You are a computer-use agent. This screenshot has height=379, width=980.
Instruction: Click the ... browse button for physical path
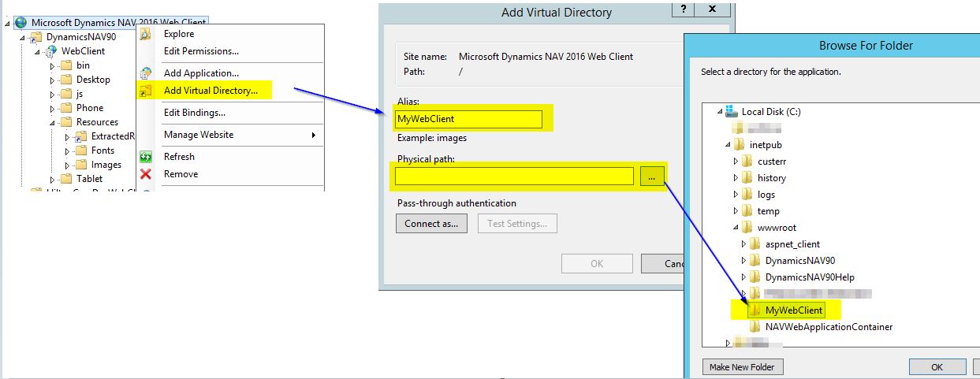tap(652, 176)
